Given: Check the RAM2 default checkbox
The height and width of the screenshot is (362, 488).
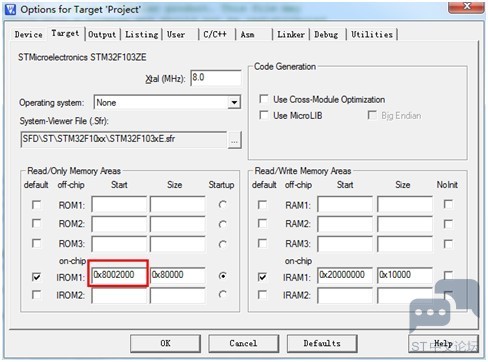Looking at the screenshot, I should point(262,223).
